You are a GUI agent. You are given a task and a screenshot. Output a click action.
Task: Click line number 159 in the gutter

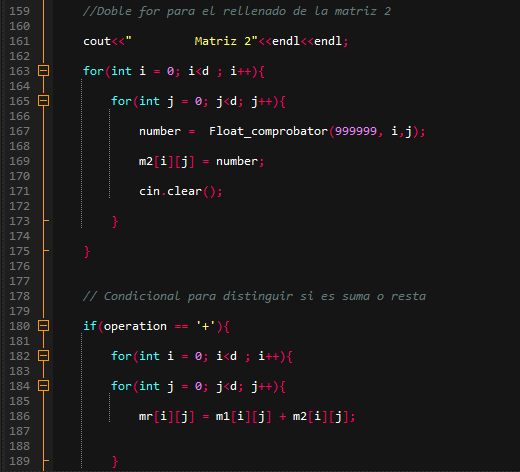20,11
